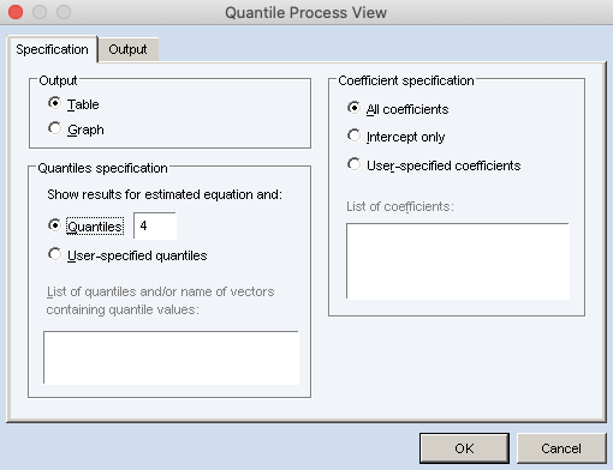
Task: Switch to the Output tab
Action: (x=127, y=49)
